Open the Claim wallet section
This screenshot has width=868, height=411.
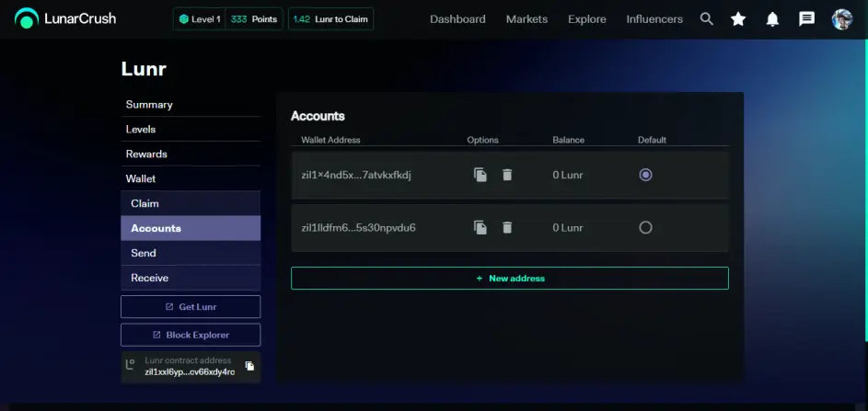[191, 203]
